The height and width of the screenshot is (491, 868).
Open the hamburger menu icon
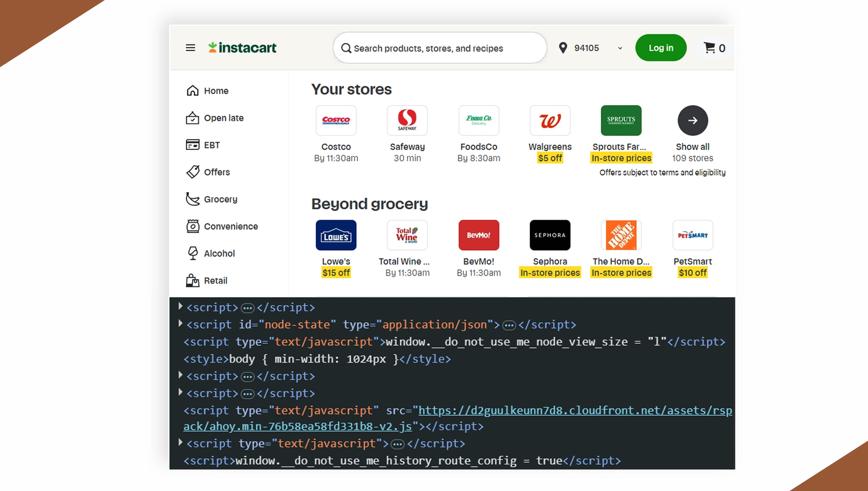pyautogui.click(x=190, y=48)
